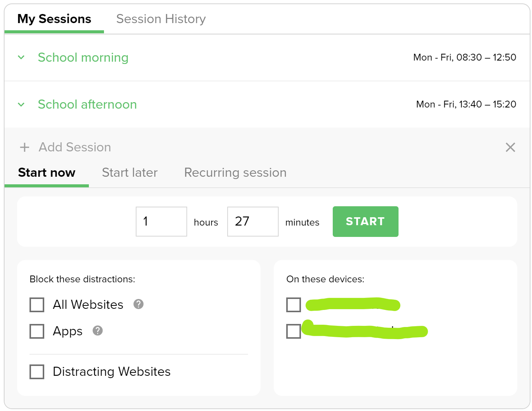Click into the hours input field
The height and width of the screenshot is (411, 532).
click(161, 221)
